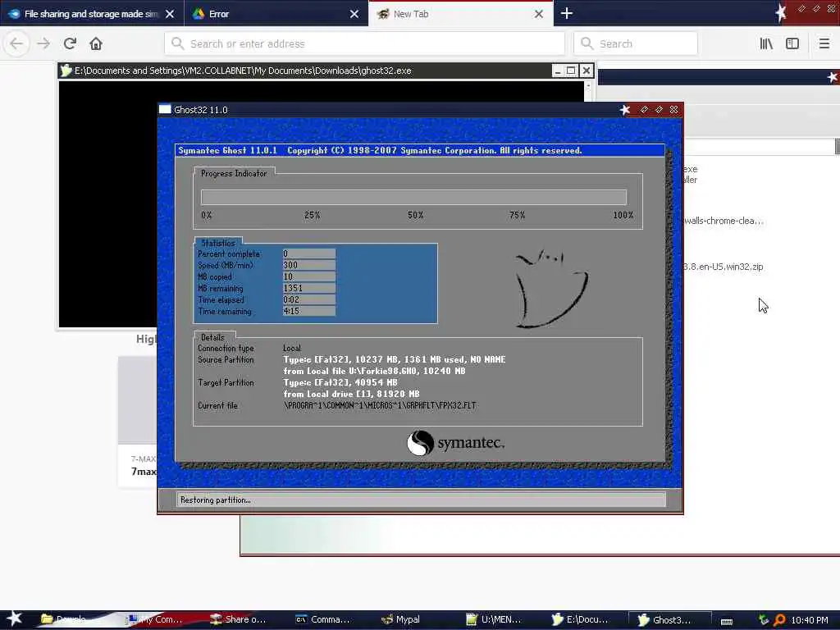The width and height of the screenshot is (840, 630).
Task: Close the New Tab tab
Action: (x=539, y=14)
